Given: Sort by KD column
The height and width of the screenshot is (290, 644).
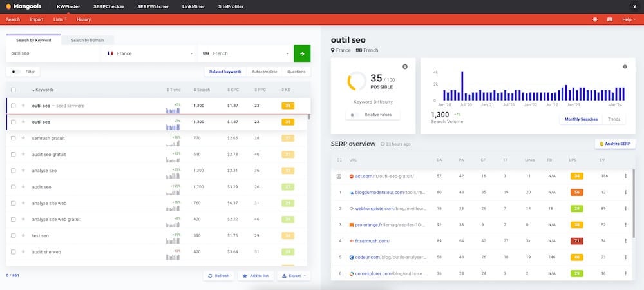Looking at the screenshot, I should 286,90.
